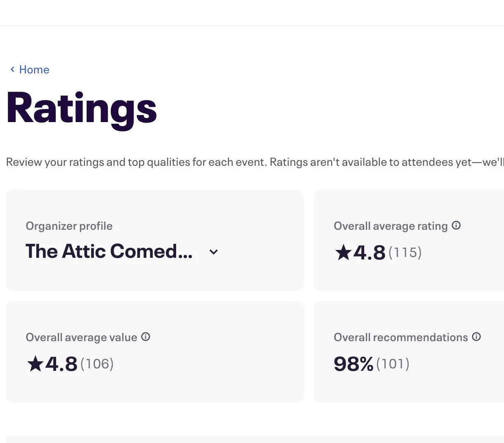This screenshot has height=443, width=504.
Task: Click the Overall average rating label
Action: 391,226
